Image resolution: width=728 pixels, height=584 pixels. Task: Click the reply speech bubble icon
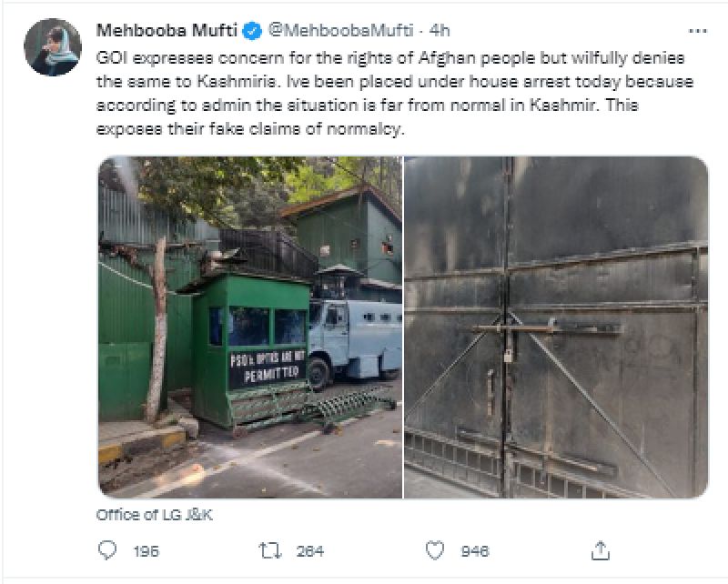[106, 550]
